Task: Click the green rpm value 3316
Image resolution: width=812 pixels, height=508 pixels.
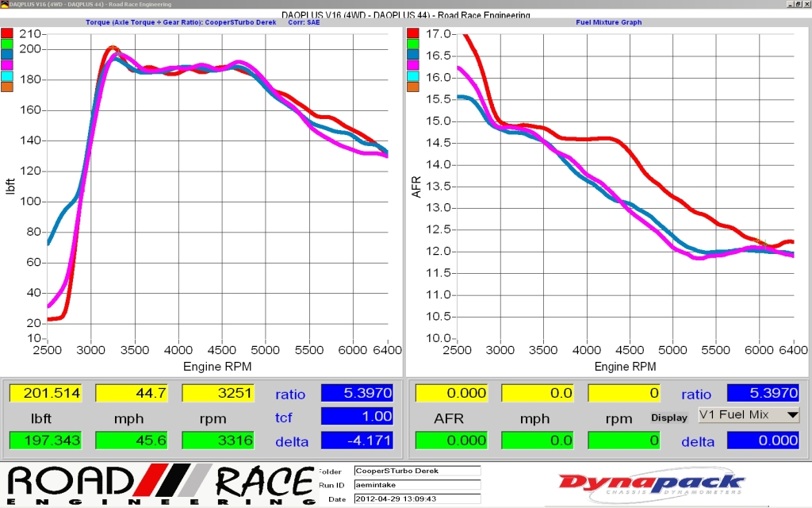Action: (x=217, y=441)
